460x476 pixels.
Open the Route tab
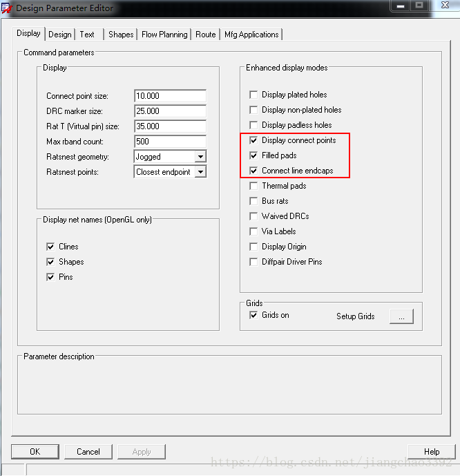click(205, 35)
